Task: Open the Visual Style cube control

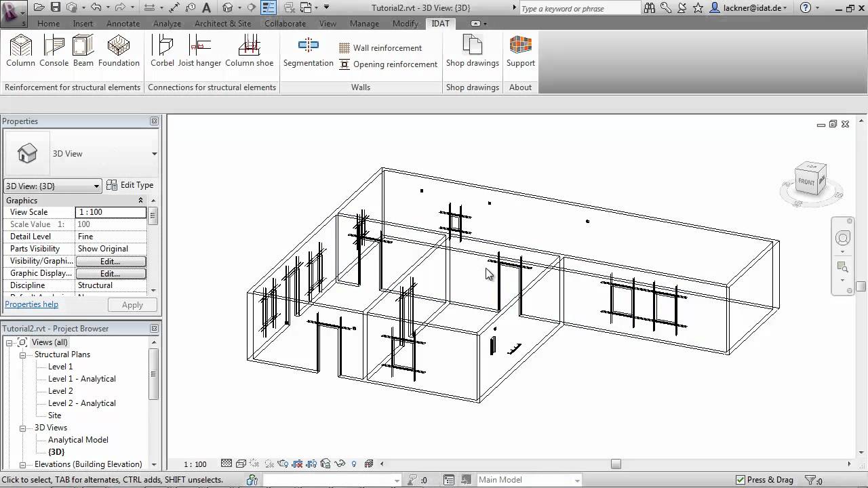Action: click(241, 464)
